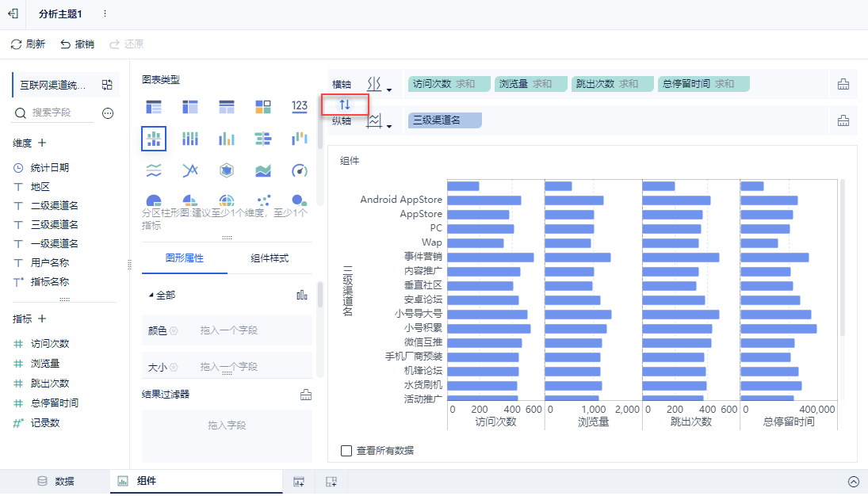Select the detail table chart type
This screenshot has height=496, width=868.
tap(227, 107)
